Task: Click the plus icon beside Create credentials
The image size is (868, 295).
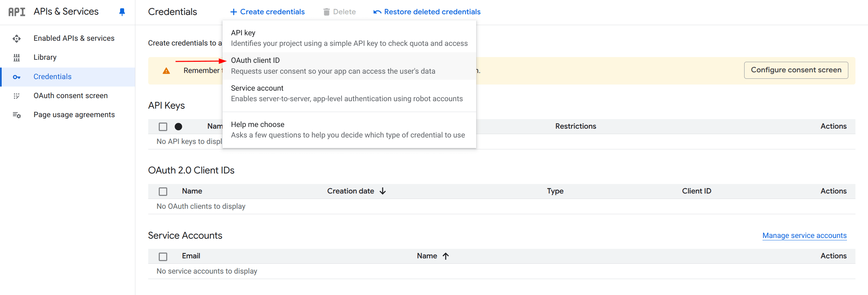Action: pyautogui.click(x=234, y=12)
